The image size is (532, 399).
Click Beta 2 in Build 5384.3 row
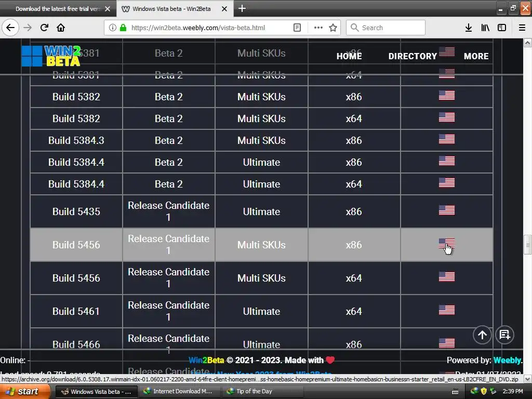click(x=169, y=140)
